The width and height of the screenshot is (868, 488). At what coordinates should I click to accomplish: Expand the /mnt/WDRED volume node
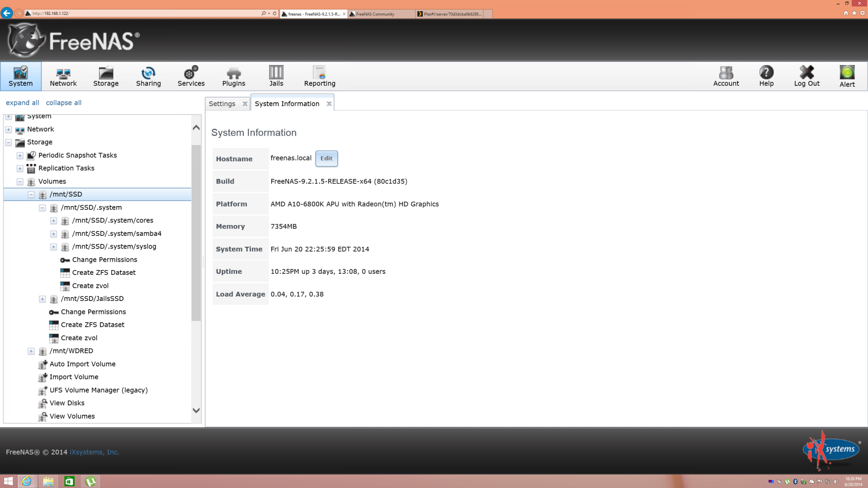31,351
